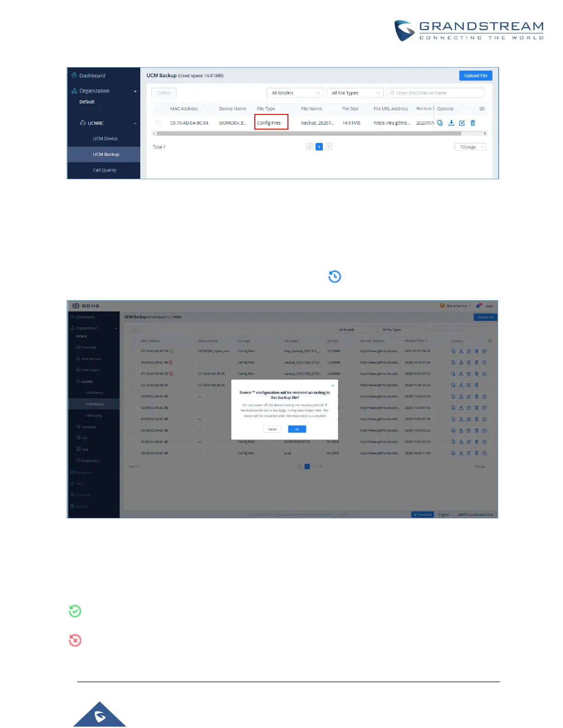Edit icon in the 2020/11/03 03:22 row
563x728 pixels.
(469, 431)
